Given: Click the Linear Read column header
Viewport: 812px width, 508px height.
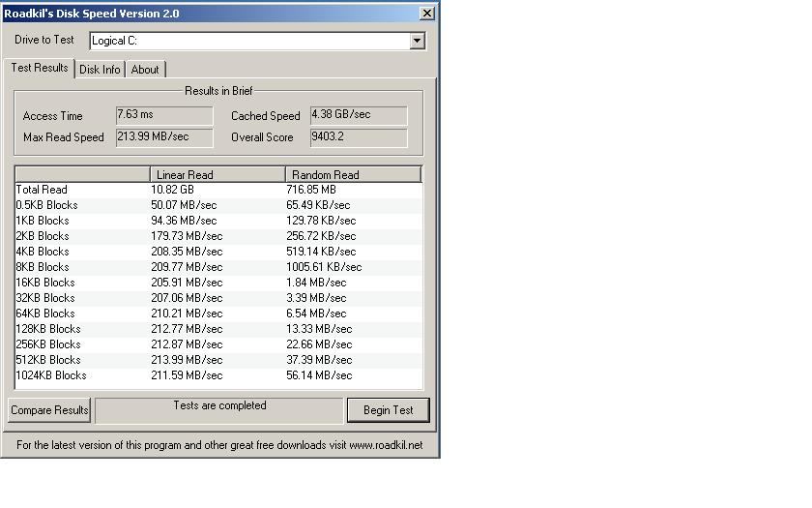Looking at the screenshot, I should click(217, 175).
